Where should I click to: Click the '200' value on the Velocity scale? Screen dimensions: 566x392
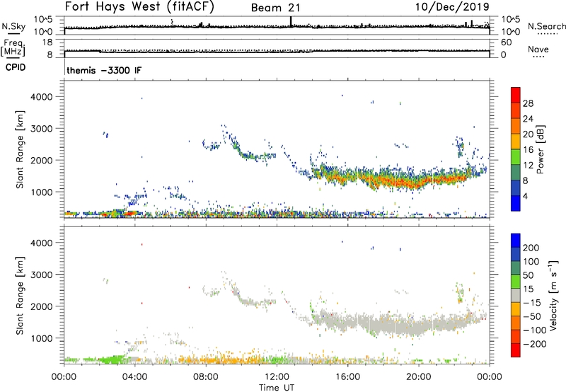click(x=531, y=248)
